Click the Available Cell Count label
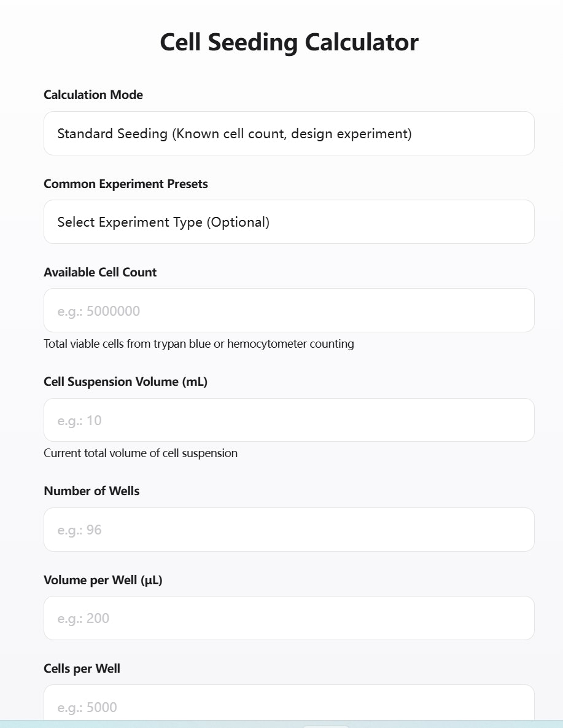563x728 pixels. [x=100, y=272]
